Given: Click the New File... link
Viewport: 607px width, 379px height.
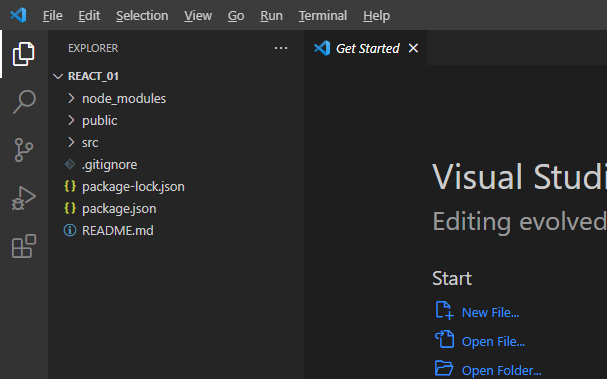Looking at the screenshot, I should (490, 313).
